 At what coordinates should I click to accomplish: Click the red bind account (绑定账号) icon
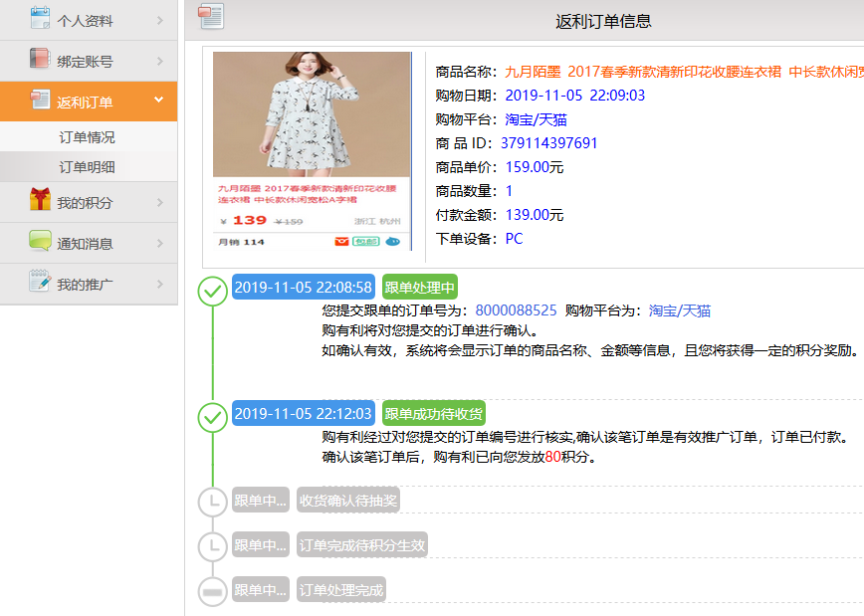[40, 60]
